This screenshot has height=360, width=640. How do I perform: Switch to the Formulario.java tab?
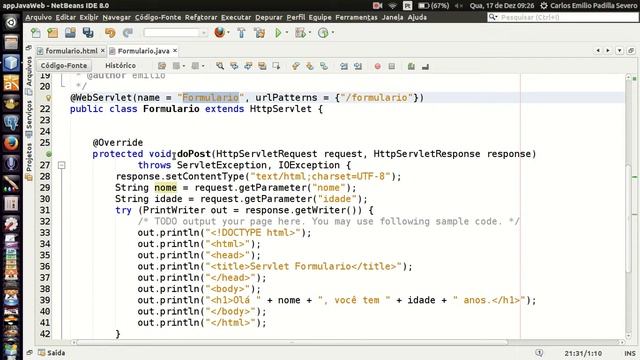click(x=143, y=51)
